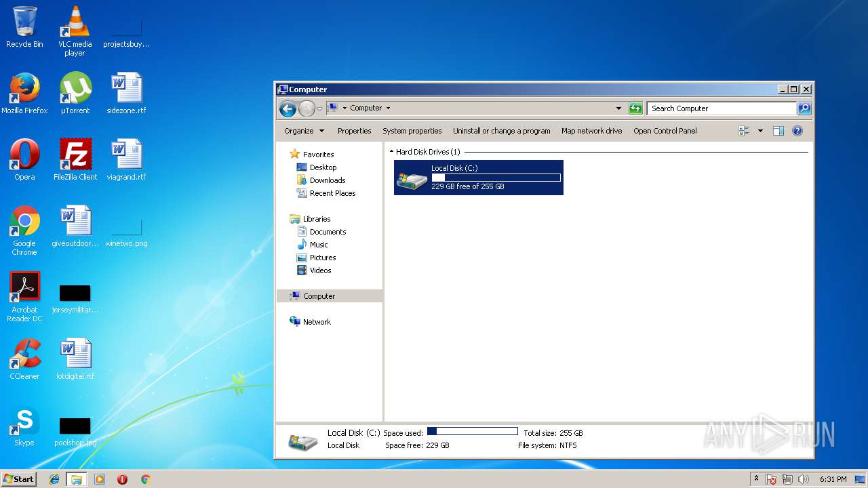The image size is (868, 488).
Task: Select poolshop.jpg file on desktop
Action: coord(75,431)
